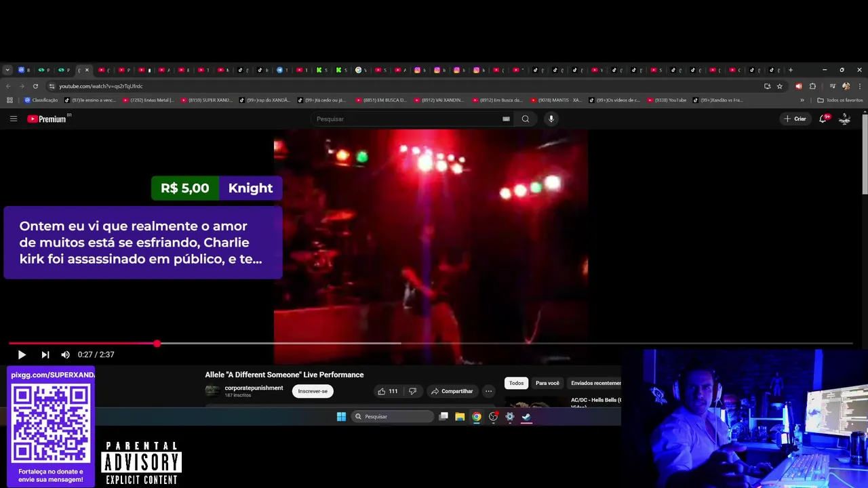868x488 pixels.
Task: Open the on-screen keyboard in search box
Action: click(x=506, y=119)
